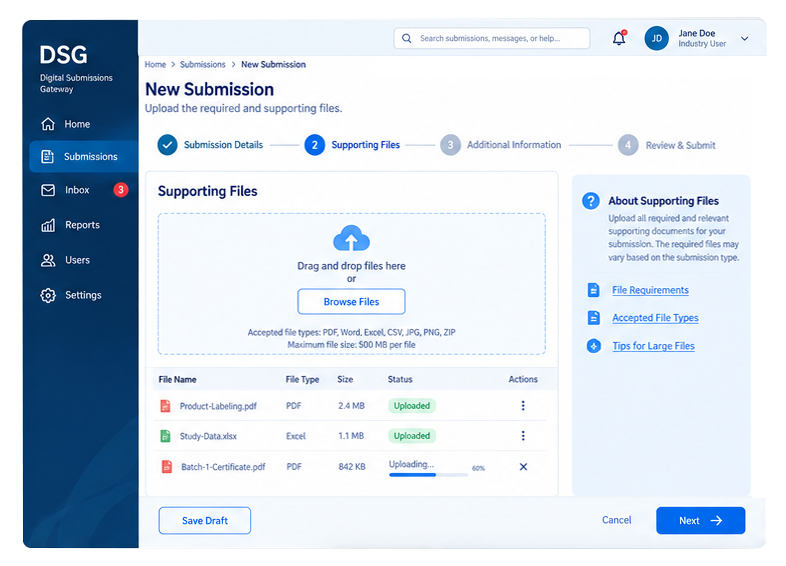786x566 pixels.
Task: Click the Cancel link
Action: coord(617,520)
